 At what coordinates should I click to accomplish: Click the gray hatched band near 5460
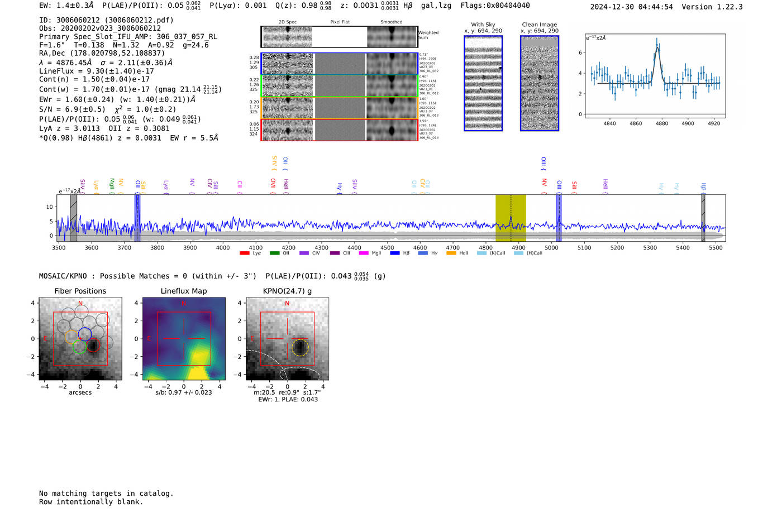pyautogui.click(x=703, y=218)
